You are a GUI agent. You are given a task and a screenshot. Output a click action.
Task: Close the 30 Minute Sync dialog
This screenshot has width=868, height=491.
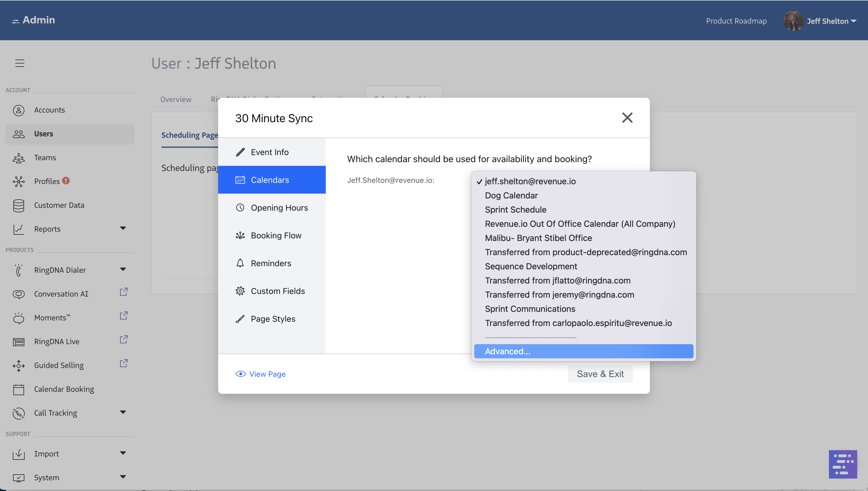[x=627, y=118]
